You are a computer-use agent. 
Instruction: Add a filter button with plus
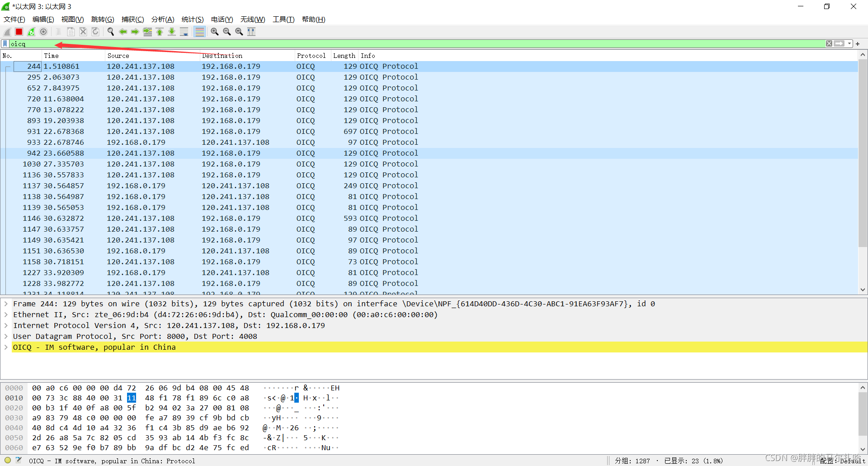(x=858, y=43)
